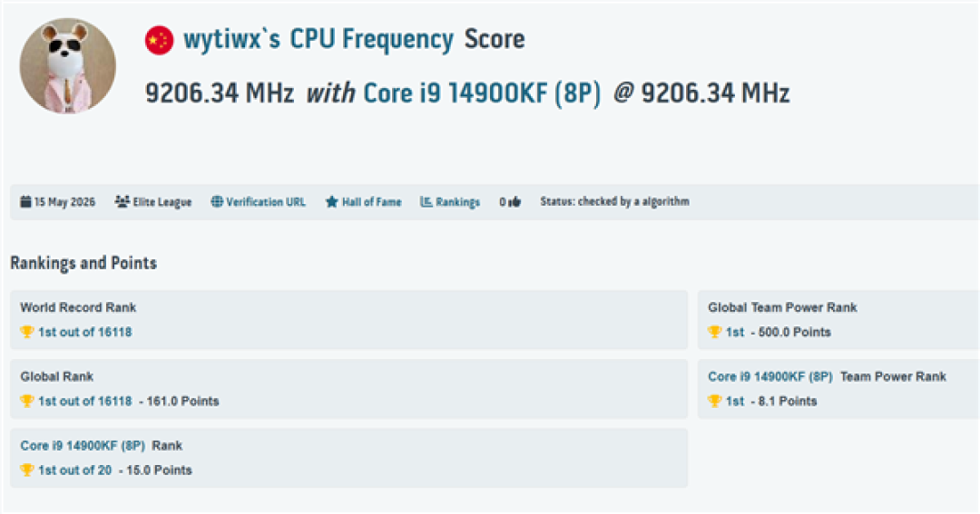This screenshot has height=514, width=980.
Task: Open the Hall of Fame link
Action: 371,202
